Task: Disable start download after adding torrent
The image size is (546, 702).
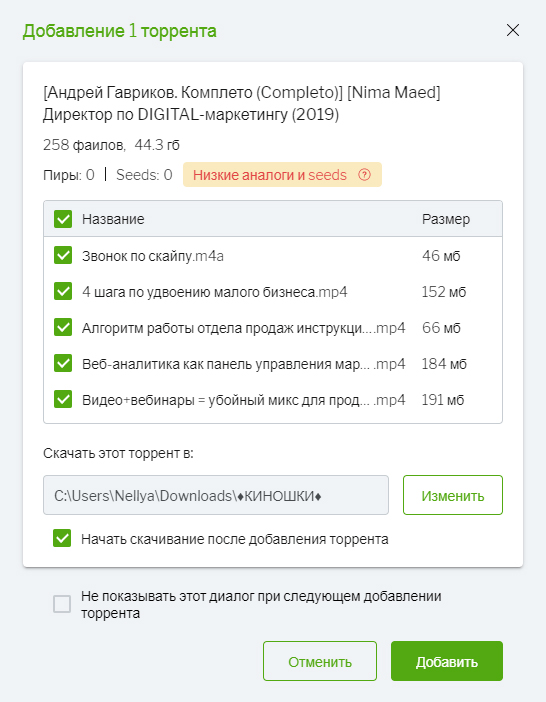Action: point(62,538)
